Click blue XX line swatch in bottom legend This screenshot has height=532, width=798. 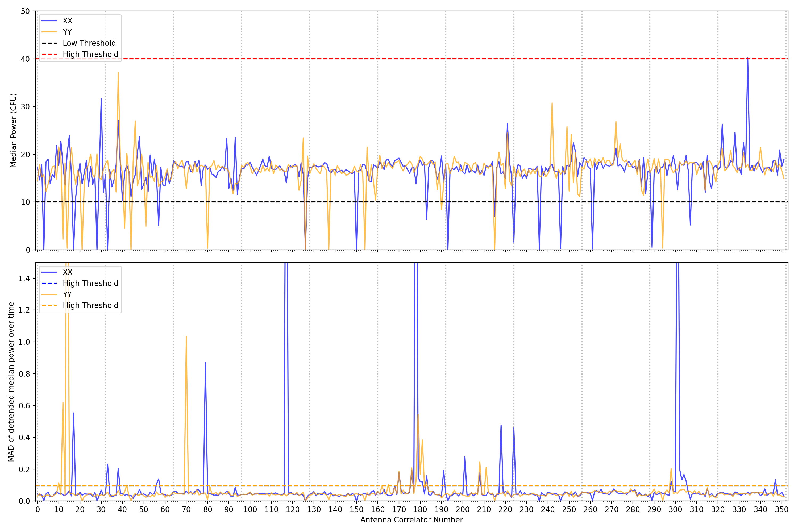click(49, 272)
